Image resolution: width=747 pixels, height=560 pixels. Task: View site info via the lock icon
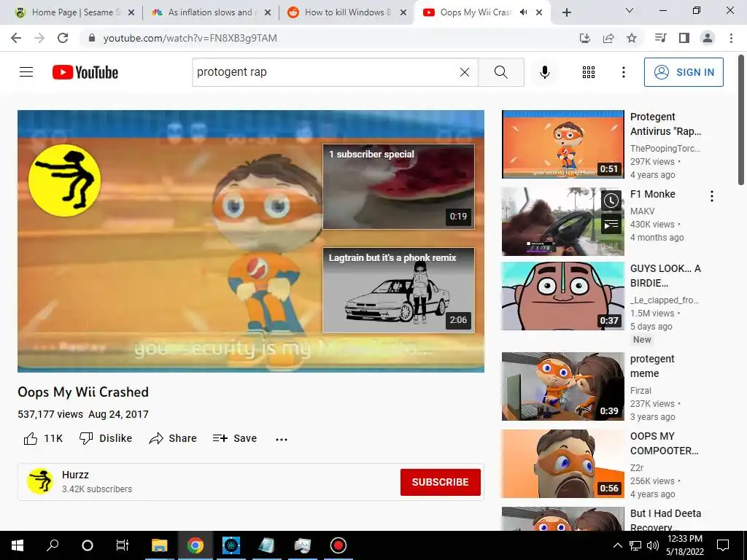coord(92,38)
